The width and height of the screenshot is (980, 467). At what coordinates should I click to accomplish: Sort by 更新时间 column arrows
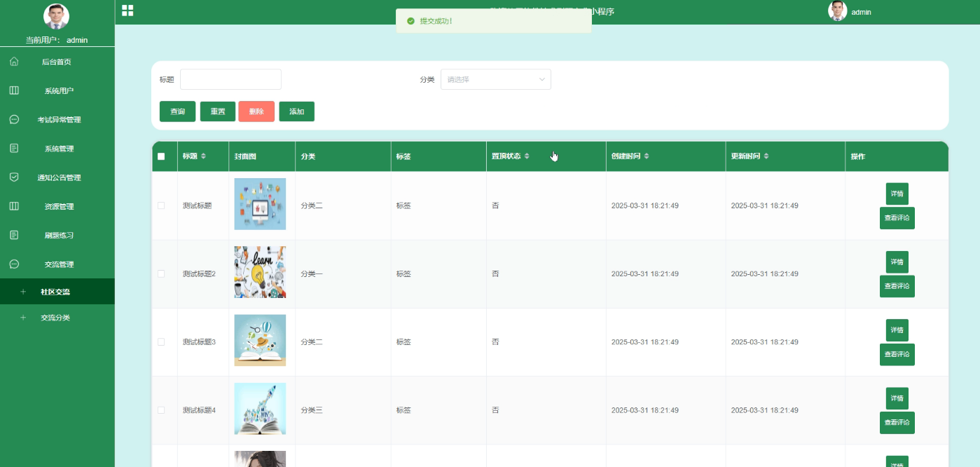766,156
